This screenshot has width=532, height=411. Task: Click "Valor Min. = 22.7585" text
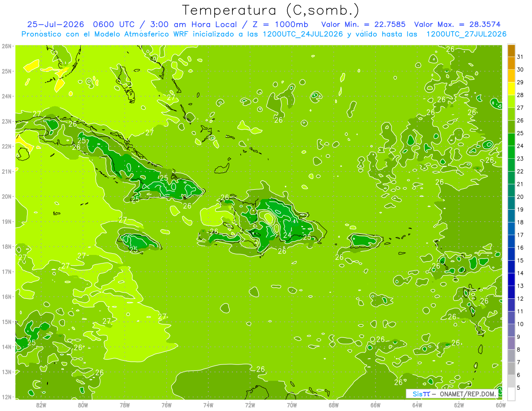[x=363, y=24]
